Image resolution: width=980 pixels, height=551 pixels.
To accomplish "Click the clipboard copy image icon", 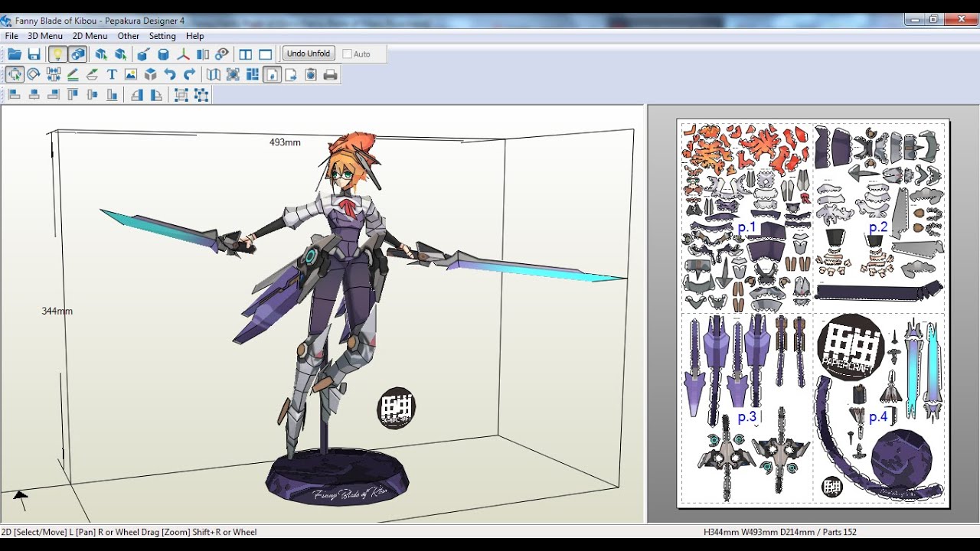I will (311, 74).
